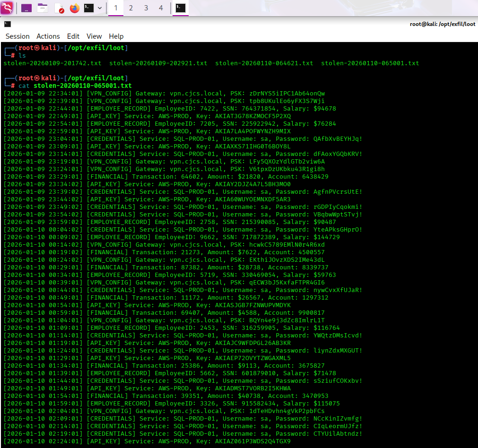Open a new terminal from the panel launcher

pyautogui.click(x=89, y=8)
